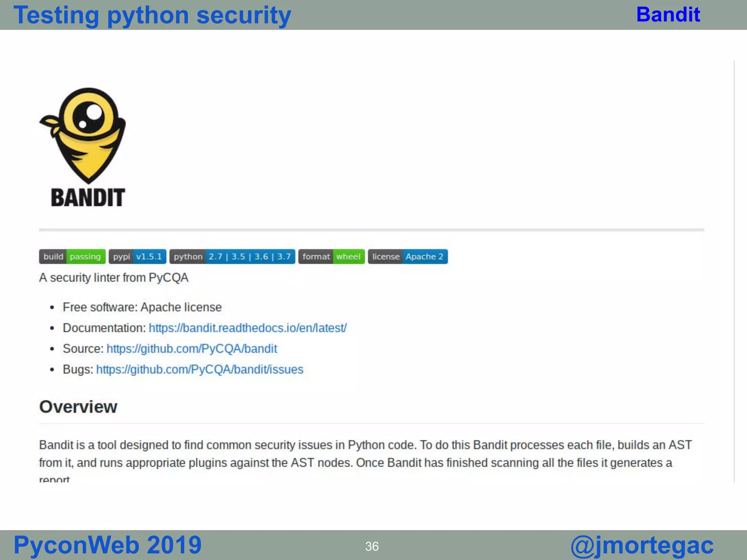747x560 pixels.
Task: Open the PyCQA/bandit/issues bugs link
Action: (200, 369)
